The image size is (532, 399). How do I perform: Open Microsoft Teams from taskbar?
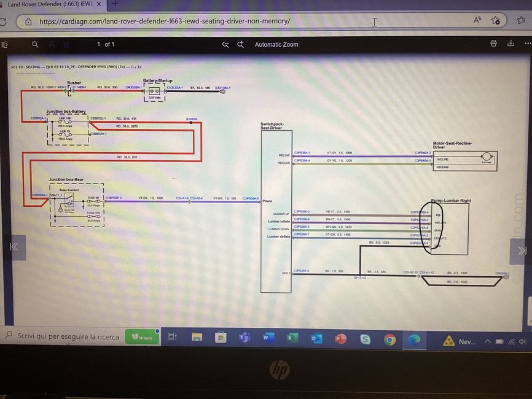[244, 338]
